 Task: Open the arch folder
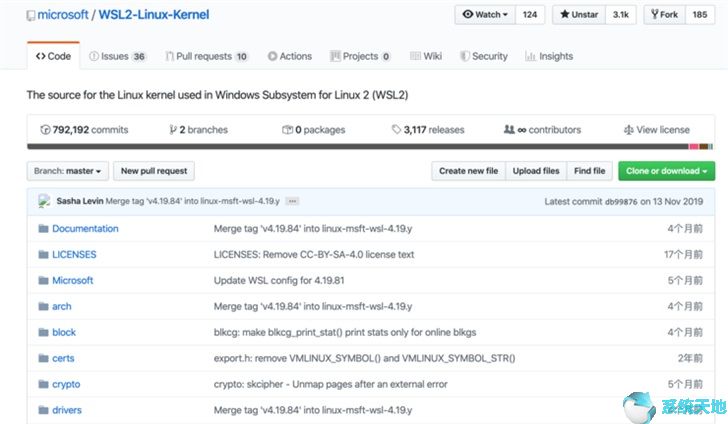(x=62, y=307)
